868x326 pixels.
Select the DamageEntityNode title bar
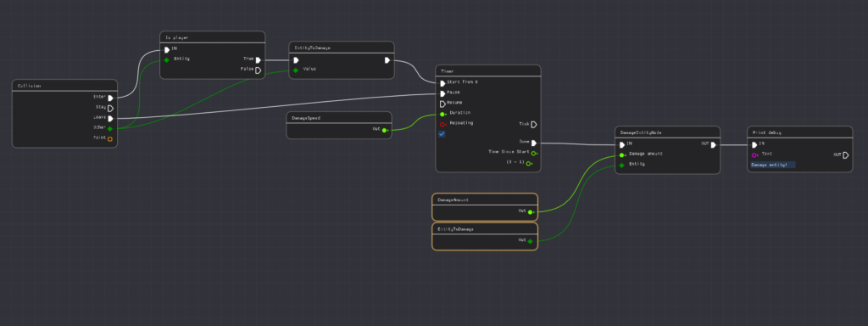point(668,132)
